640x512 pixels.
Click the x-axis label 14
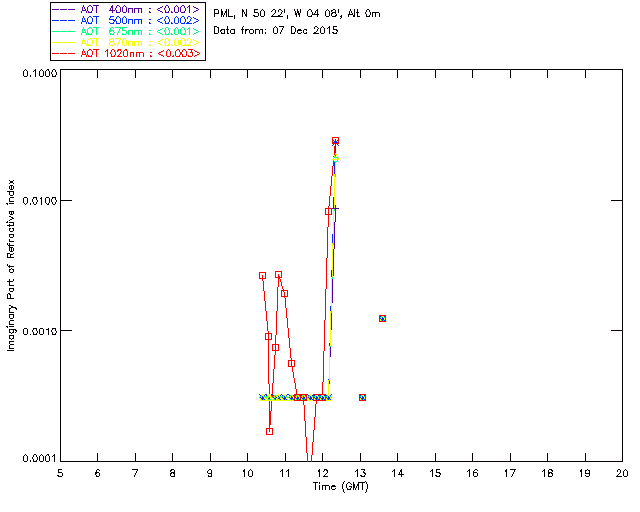coord(398,473)
